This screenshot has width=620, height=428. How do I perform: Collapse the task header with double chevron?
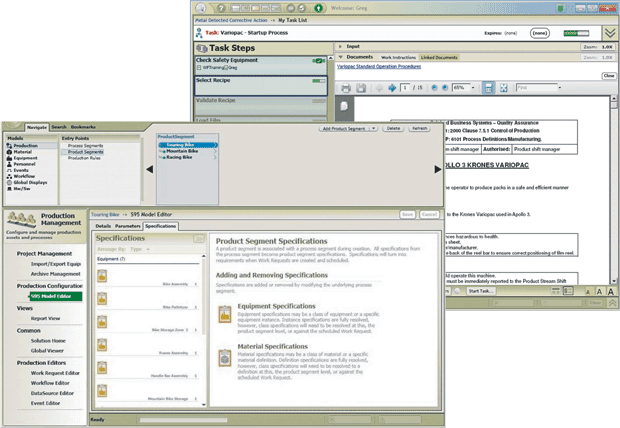pos(610,33)
